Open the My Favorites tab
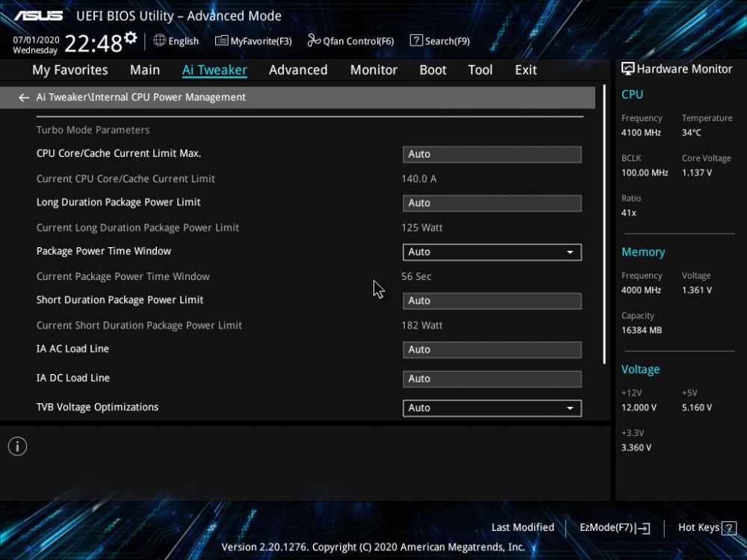This screenshot has height=560, width=747. click(x=70, y=70)
